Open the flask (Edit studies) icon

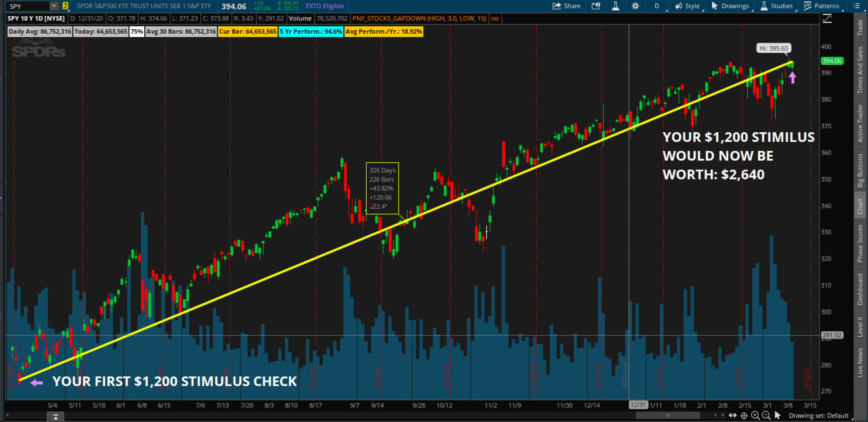615,6
